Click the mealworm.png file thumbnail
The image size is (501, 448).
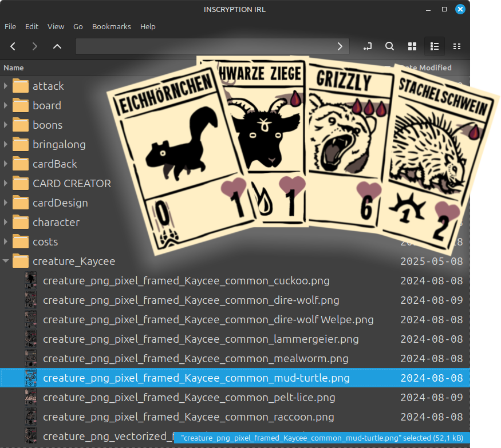[x=31, y=358]
